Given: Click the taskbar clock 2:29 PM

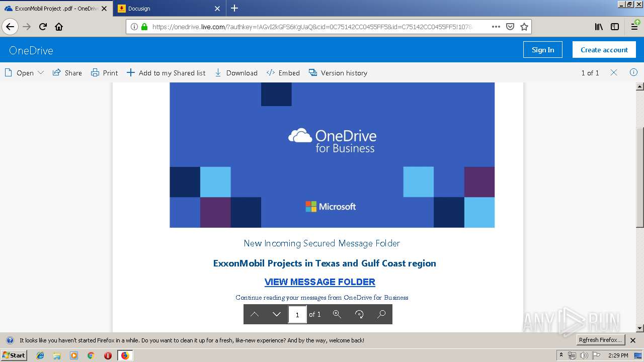Looking at the screenshot, I should [618, 355].
